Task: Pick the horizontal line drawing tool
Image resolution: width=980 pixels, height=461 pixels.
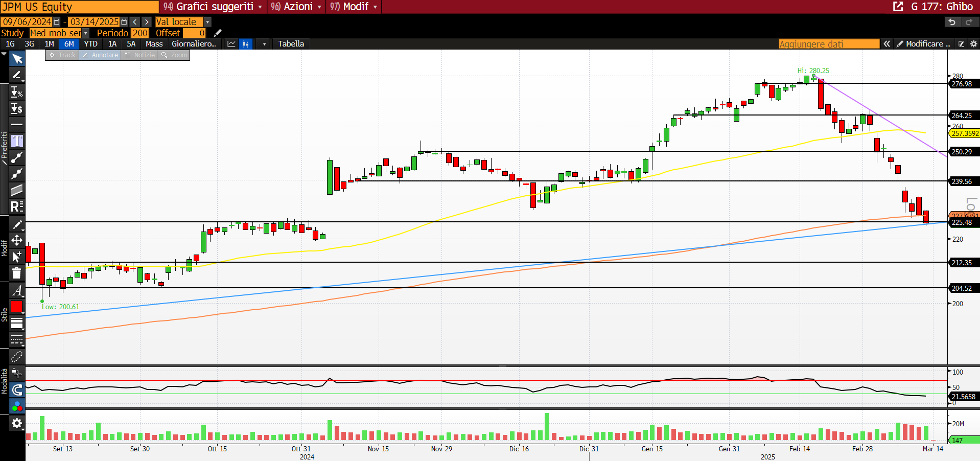Action: point(17,125)
